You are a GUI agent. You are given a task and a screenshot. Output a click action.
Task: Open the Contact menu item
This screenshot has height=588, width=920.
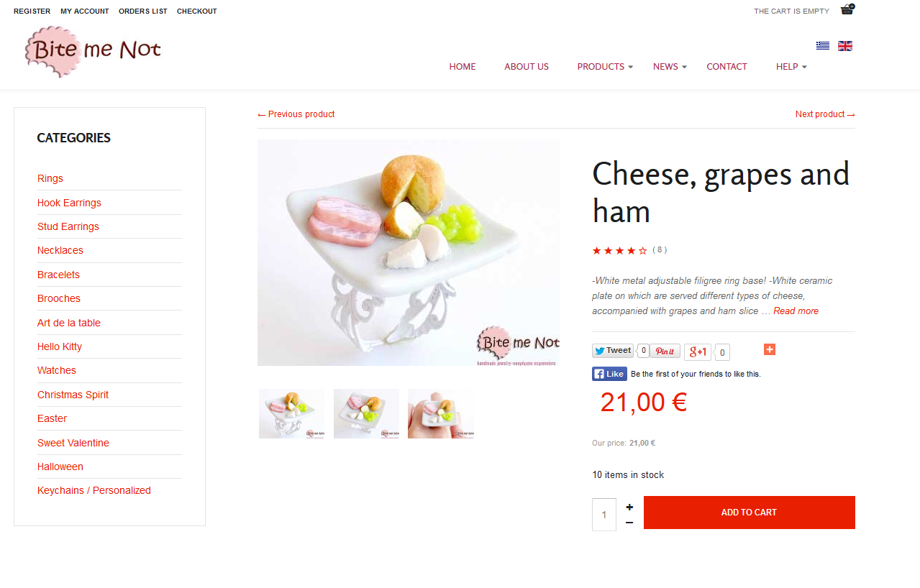[x=727, y=67]
